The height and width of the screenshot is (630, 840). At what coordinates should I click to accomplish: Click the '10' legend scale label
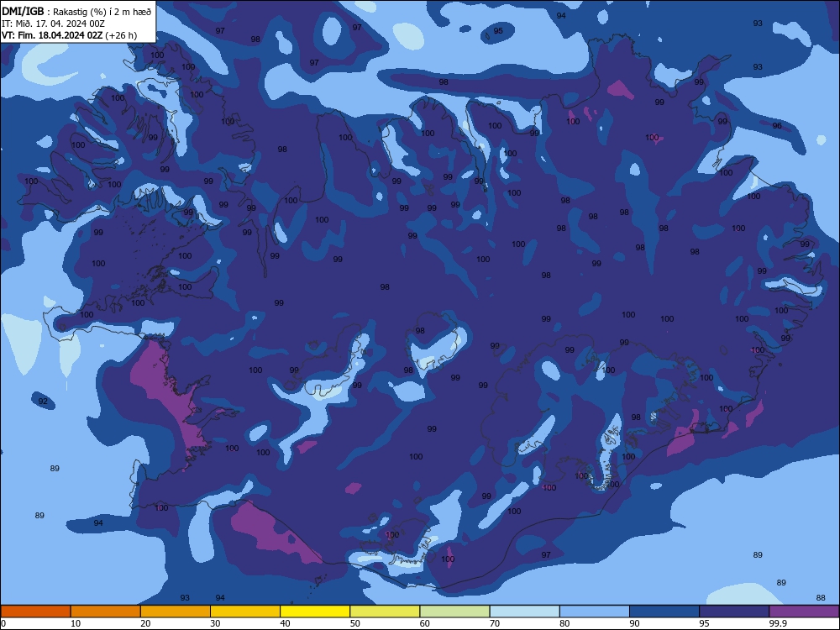pyautogui.click(x=76, y=623)
